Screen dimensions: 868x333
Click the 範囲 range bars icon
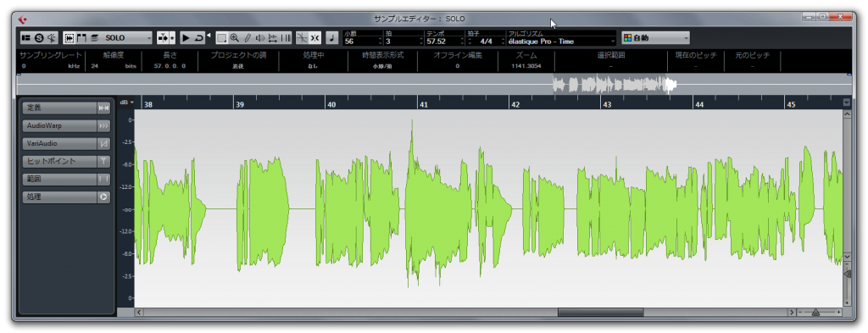(x=103, y=179)
